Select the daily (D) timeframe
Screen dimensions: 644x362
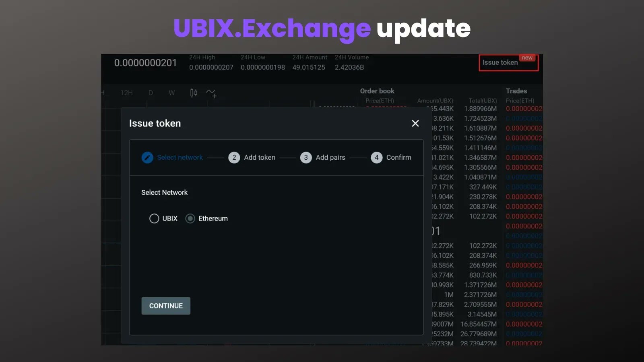(151, 93)
